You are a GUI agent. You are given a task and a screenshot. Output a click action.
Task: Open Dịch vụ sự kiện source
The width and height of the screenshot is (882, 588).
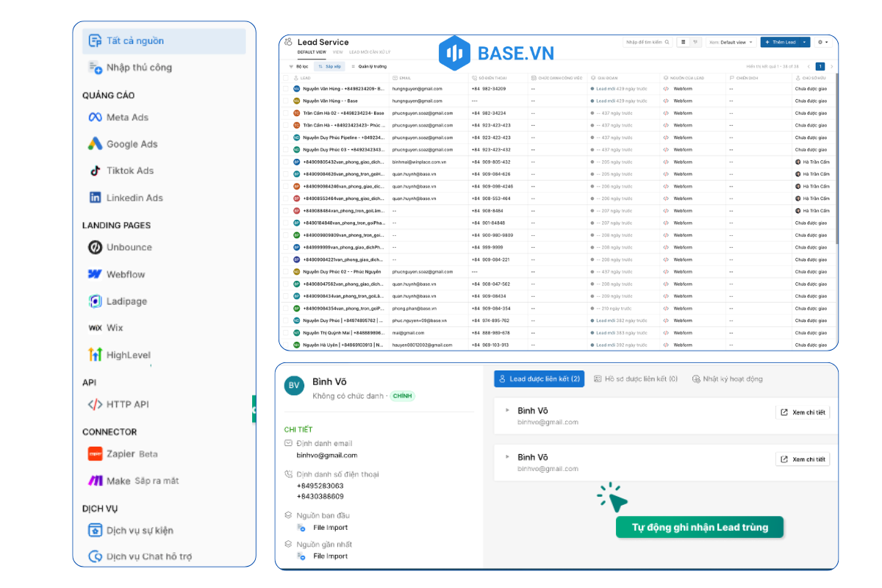point(131,531)
